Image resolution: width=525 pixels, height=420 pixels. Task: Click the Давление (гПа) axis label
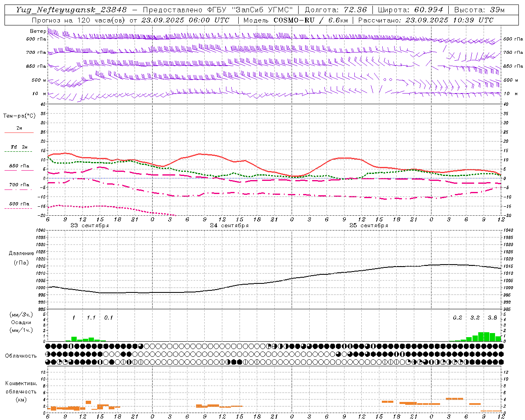point(21,258)
